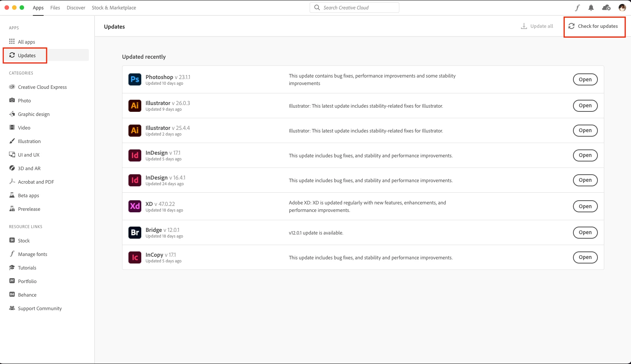Image resolution: width=631 pixels, height=364 pixels.
Task: Click the Bridge v 12.0.1 name
Action: (162, 230)
